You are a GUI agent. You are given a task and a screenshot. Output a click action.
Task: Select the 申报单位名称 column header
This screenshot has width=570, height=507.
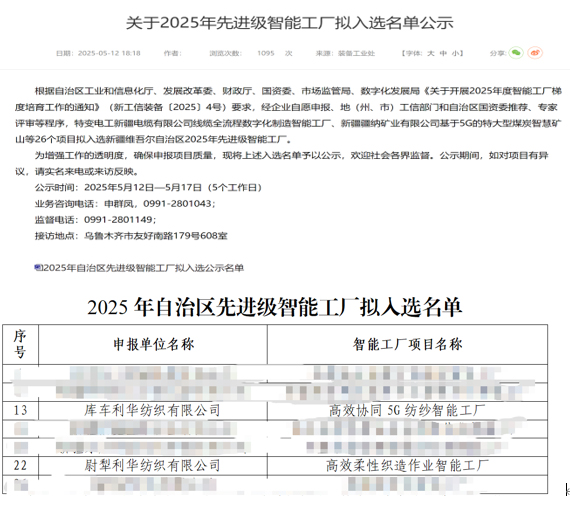pos(153,345)
